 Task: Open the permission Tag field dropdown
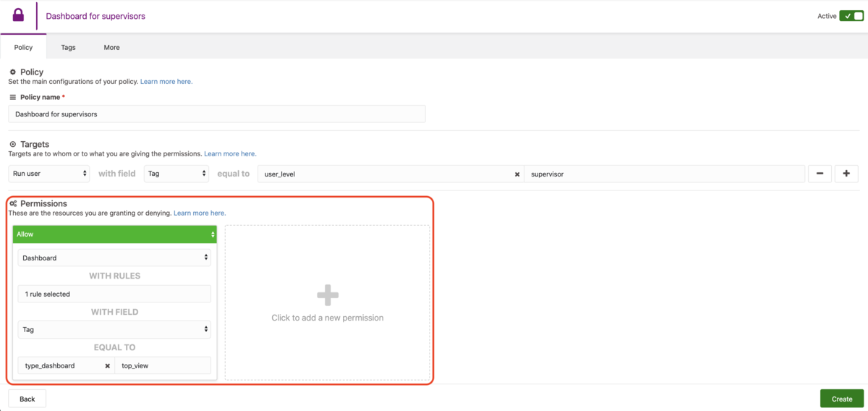tap(114, 329)
